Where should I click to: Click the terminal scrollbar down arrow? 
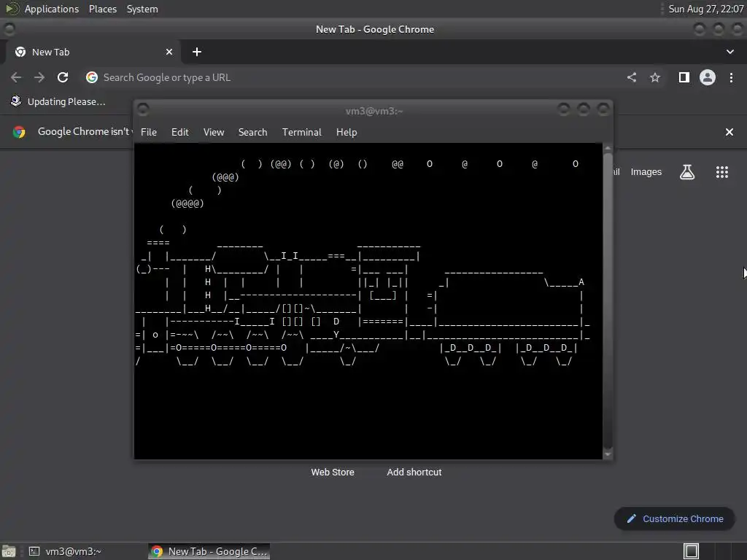[x=608, y=454]
